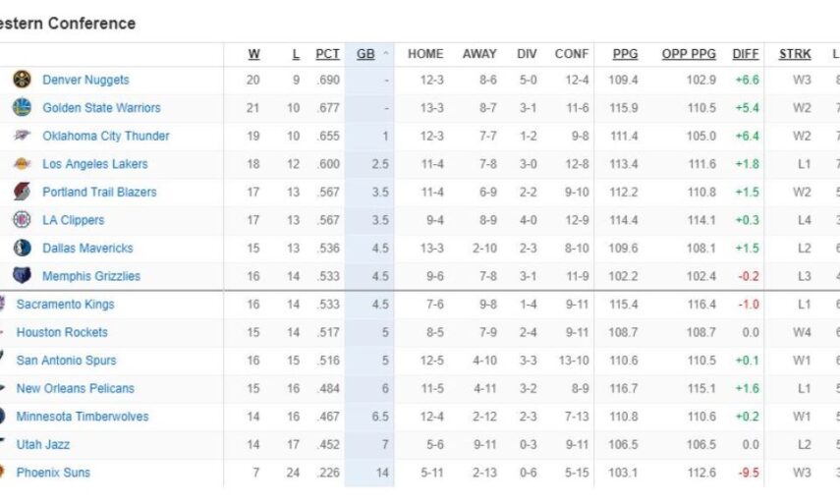Sort by L column header
The image size is (840, 504).
coord(298,54)
